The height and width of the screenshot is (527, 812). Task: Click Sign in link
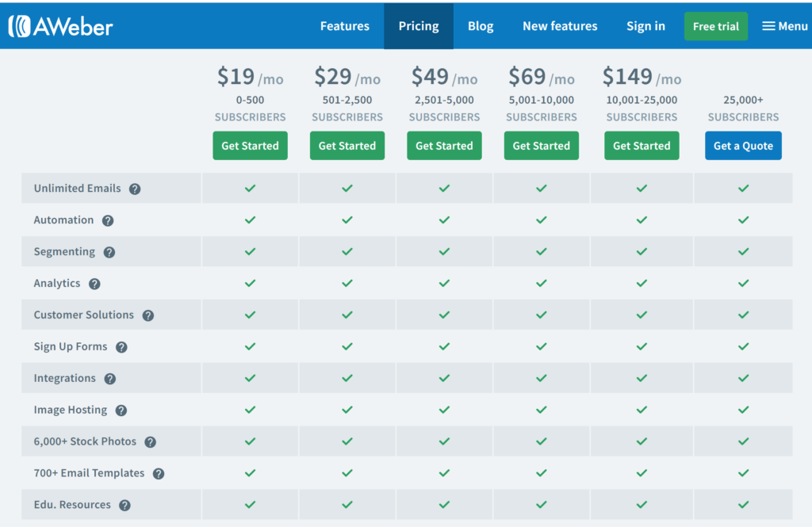(645, 26)
